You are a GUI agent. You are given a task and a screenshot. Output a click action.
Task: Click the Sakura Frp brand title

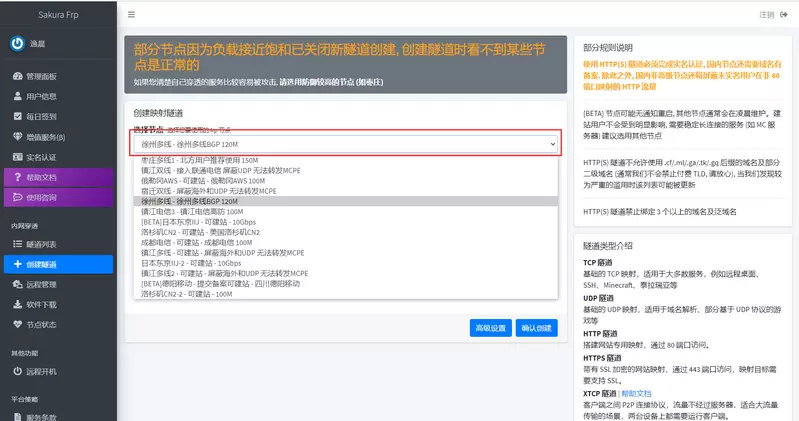click(58, 15)
